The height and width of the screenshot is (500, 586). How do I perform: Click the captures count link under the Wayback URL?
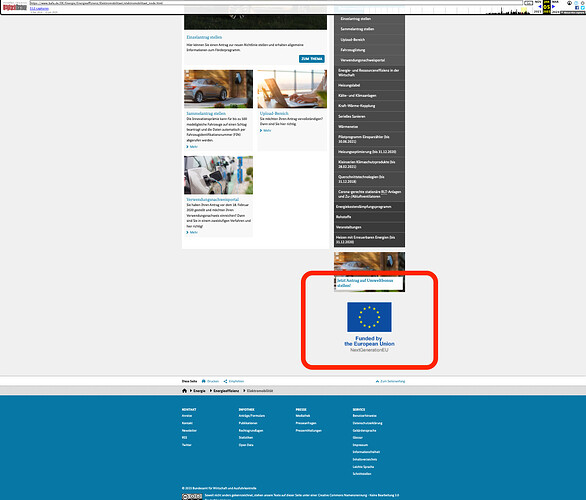tap(39, 8)
